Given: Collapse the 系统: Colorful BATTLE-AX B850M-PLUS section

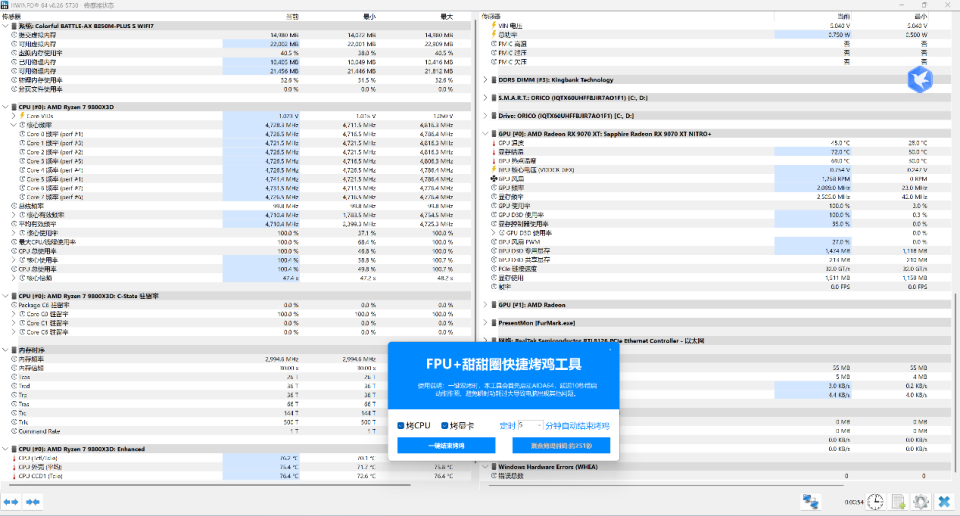Looking at the screenshot, I should pyautogui.click(x=6, y=26).
